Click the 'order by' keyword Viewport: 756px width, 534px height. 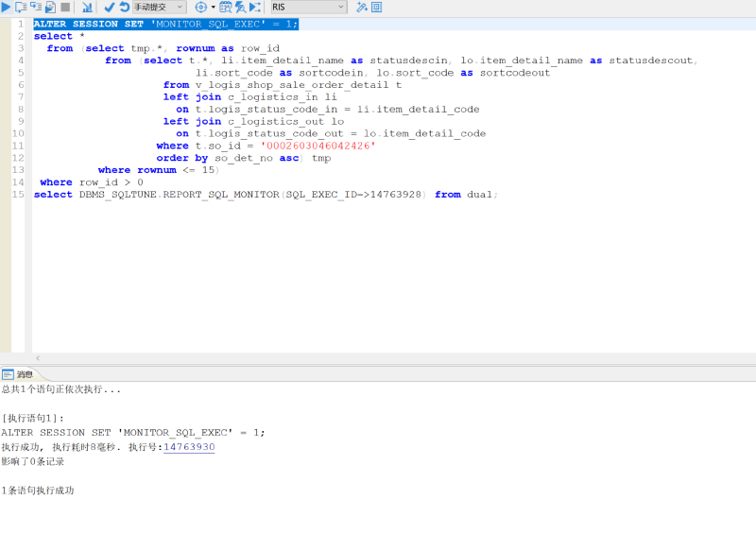pyautogui.click(x=181, y=158)
